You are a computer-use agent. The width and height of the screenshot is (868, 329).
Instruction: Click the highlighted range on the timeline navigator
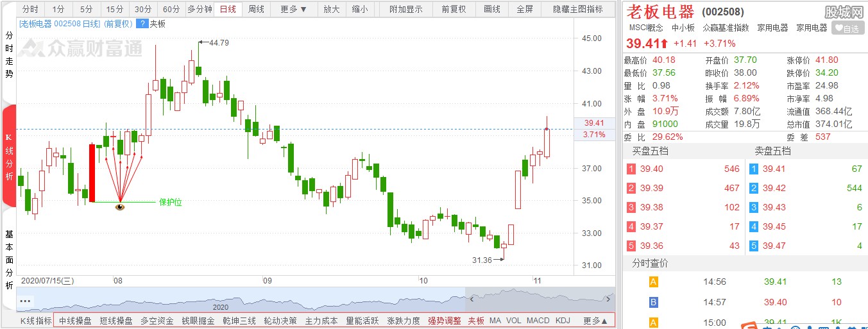click(540, 300)
